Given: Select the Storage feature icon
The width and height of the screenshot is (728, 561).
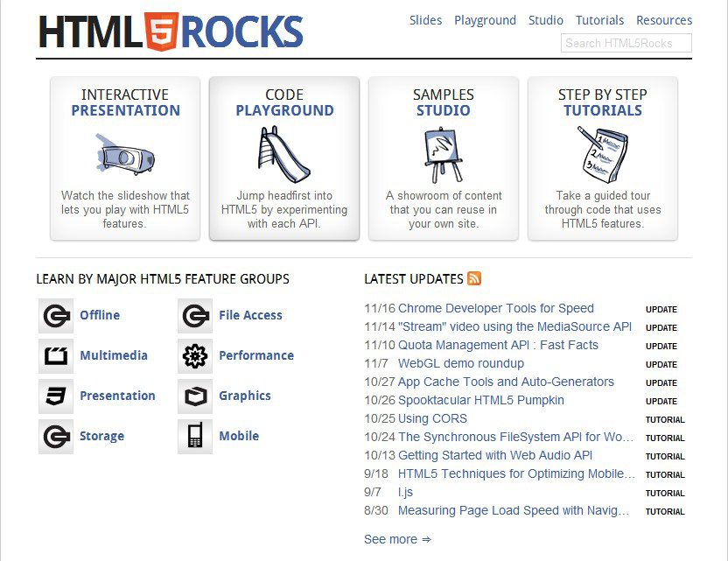Looking at the screenshot, I should tap(56, 437).
